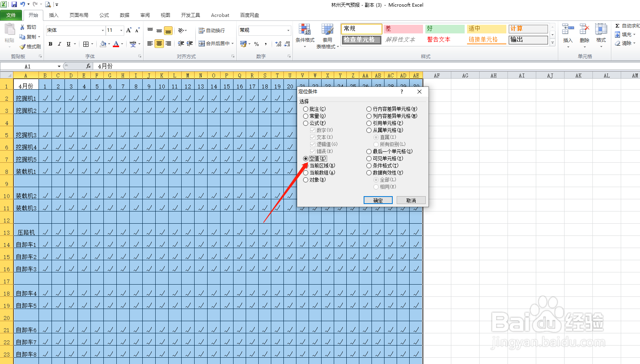Viewport: 640px width, 364px height.
Task: Click the Paste (粘贴) clipboard icon
Action: (x=9, y=30)
